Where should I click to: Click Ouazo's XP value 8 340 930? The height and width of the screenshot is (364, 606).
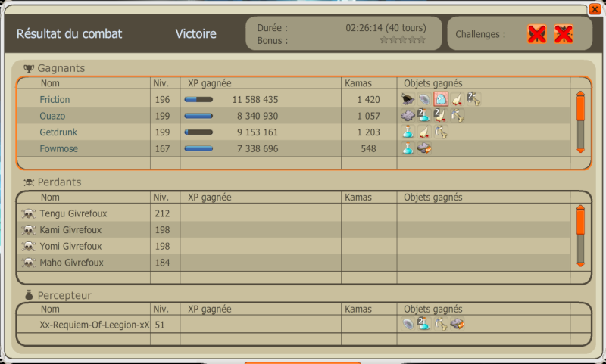click(x=258, y=116)
